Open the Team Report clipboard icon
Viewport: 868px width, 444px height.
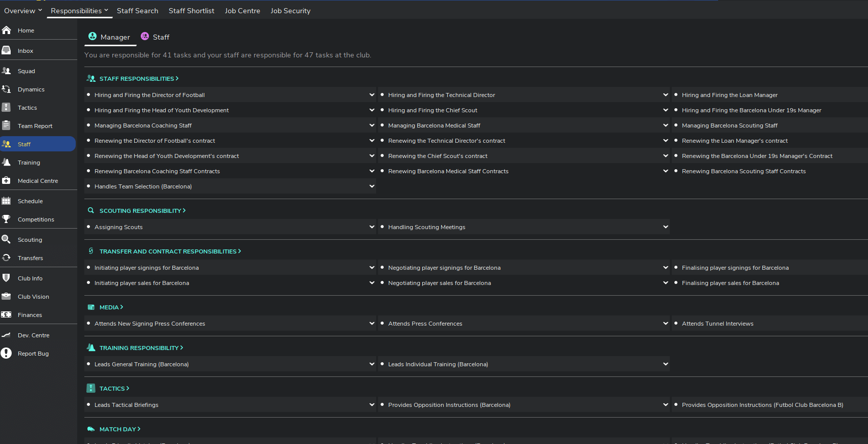[6, 126]
